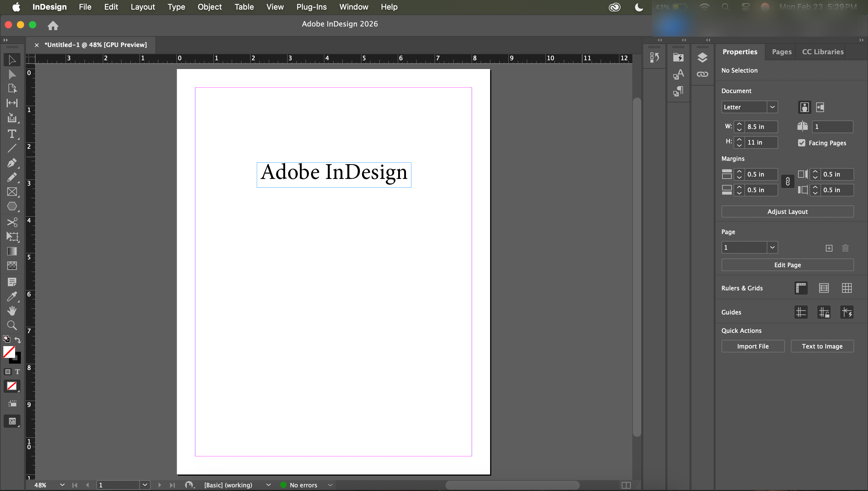This screenshot has width=868, height=491.
Task: Uncheck the Facing Pages checkbox
Action: click(801, 143)
